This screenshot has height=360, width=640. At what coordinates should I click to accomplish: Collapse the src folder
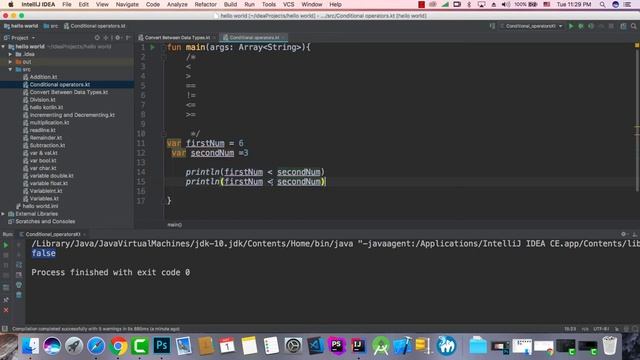click(x=11, y=70)
